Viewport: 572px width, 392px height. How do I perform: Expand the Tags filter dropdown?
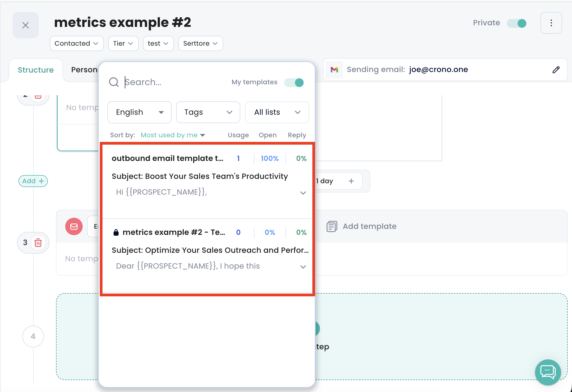coord(208,112)
